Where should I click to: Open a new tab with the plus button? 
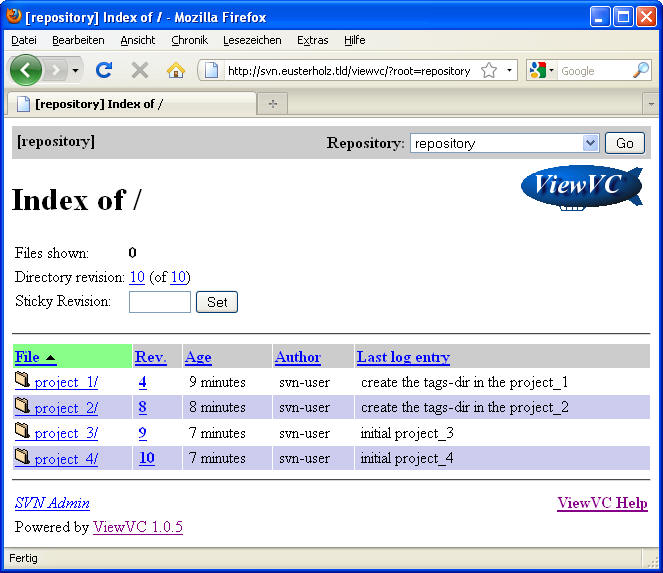(272, 104)
